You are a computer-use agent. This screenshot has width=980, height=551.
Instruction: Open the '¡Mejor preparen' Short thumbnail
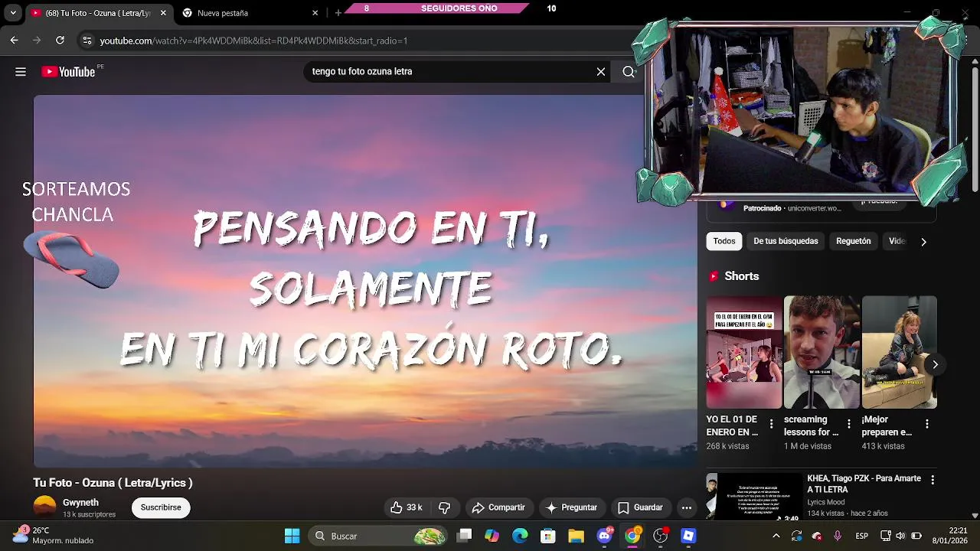(900, 352)
